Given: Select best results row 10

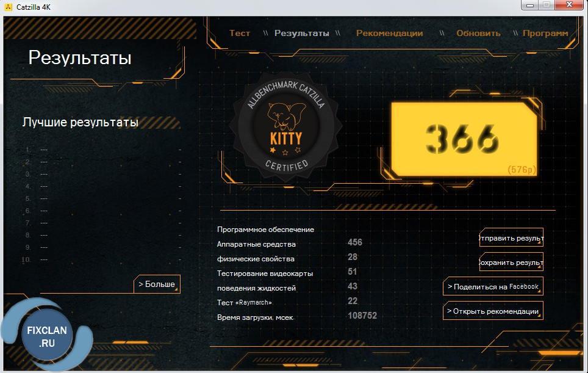Looking at the screenshot, I should [102, 259].
